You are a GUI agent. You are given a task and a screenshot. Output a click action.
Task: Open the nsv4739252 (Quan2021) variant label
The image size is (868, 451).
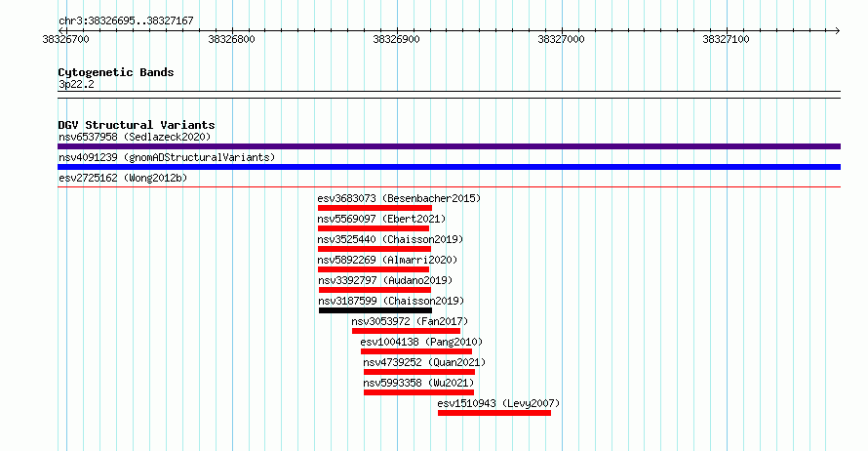pos(424,362)
